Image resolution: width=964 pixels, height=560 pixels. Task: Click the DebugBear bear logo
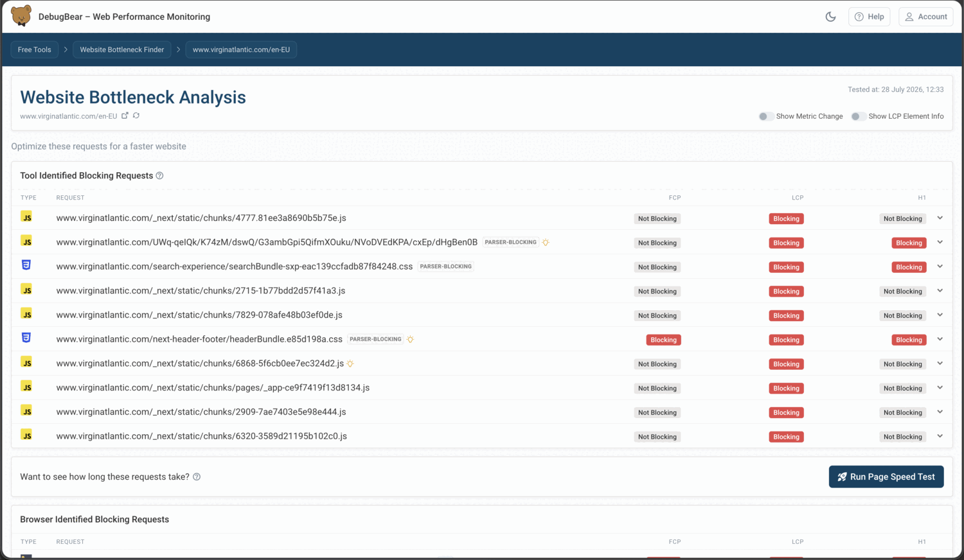(x=21, y=16)
